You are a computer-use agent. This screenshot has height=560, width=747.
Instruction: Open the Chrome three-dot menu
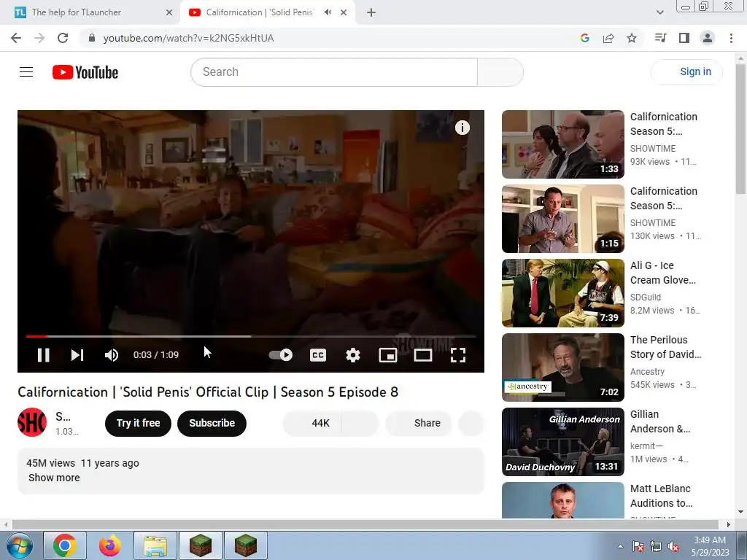pos(731,38)
